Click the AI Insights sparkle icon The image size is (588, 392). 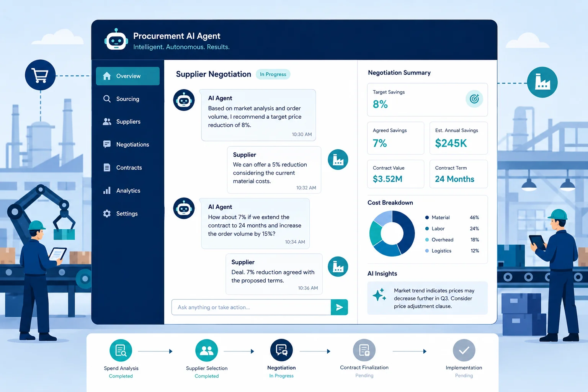click(379, 294)
